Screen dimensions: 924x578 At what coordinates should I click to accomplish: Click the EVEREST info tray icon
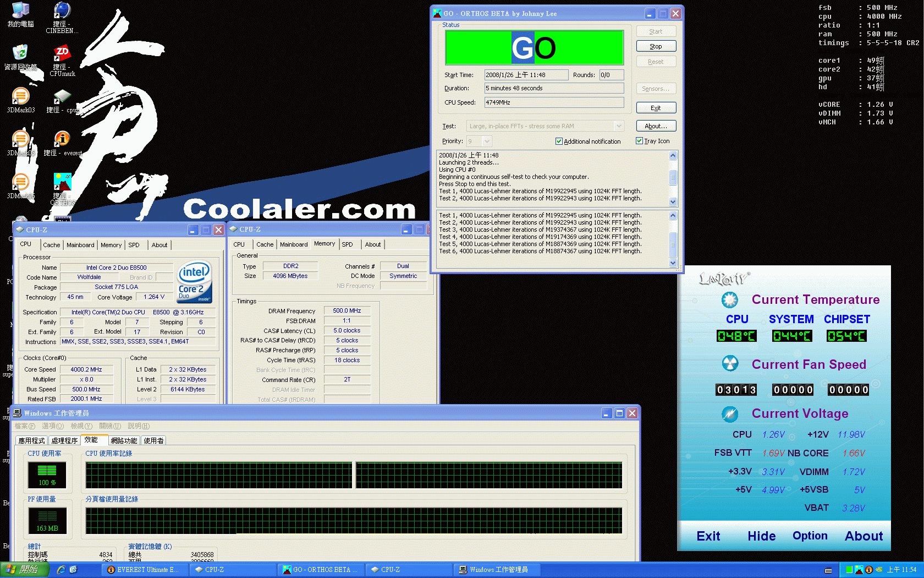click(x=869, y=570)
